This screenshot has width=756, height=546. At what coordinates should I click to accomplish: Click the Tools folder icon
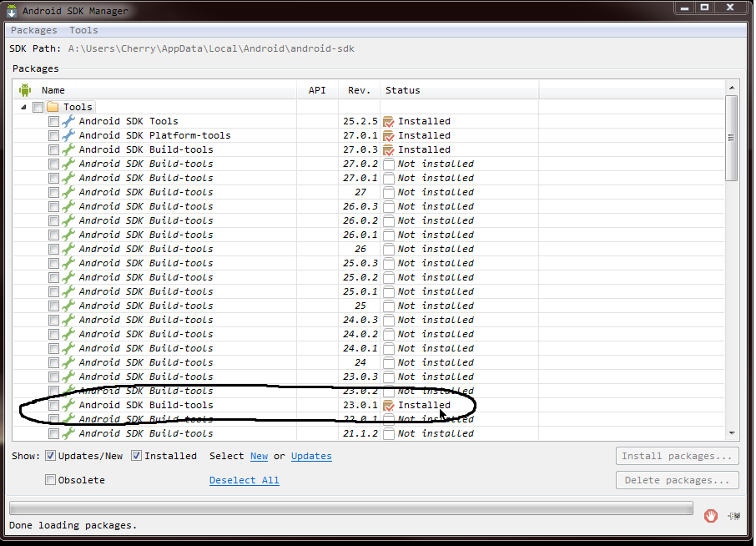[53, 107]
